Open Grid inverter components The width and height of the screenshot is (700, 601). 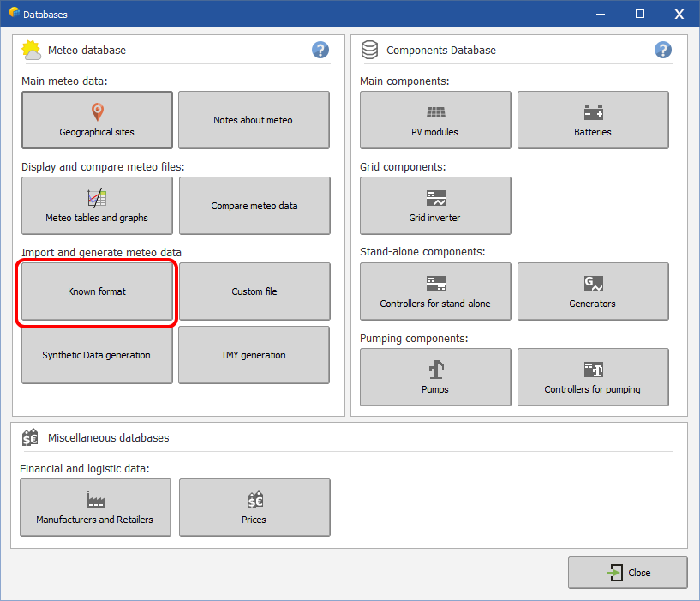point(435,206)
